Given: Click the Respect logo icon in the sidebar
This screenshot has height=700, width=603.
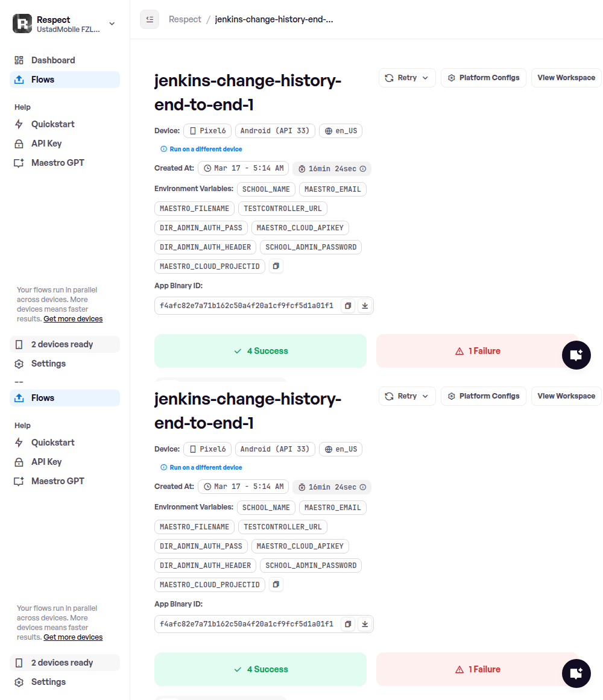Looking at the screenshot, I should tap(22, 24).
